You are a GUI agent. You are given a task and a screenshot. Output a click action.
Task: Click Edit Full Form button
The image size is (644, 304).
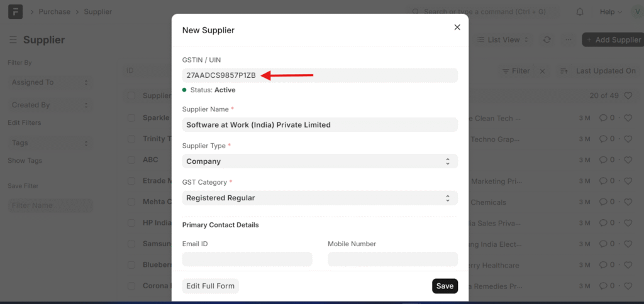click(x=210, y=286)
